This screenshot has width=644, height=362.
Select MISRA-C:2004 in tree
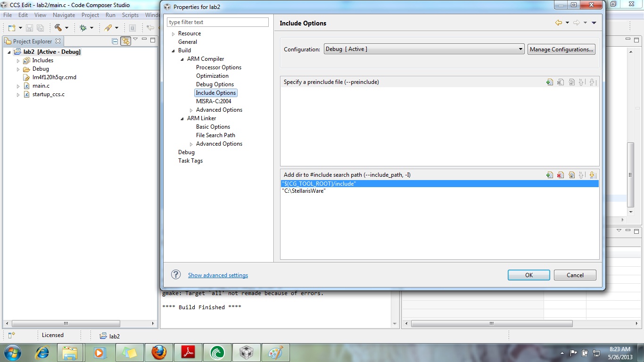coord(214,101)
